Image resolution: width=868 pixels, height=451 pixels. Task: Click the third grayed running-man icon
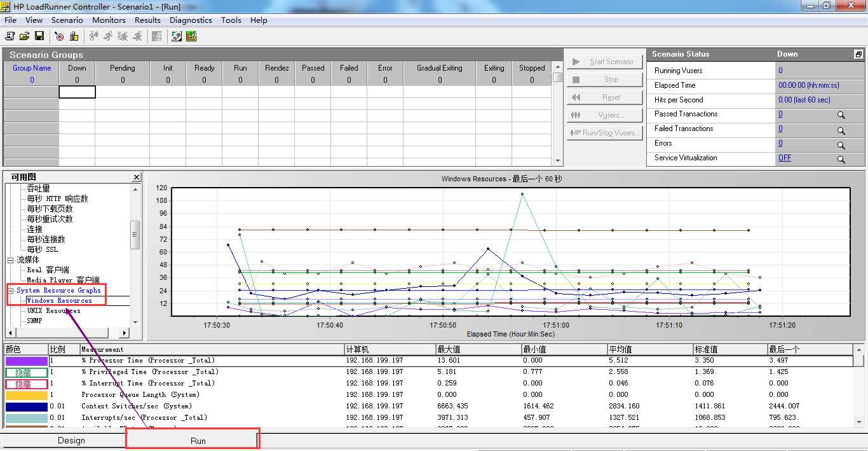(x=123, y=36)
